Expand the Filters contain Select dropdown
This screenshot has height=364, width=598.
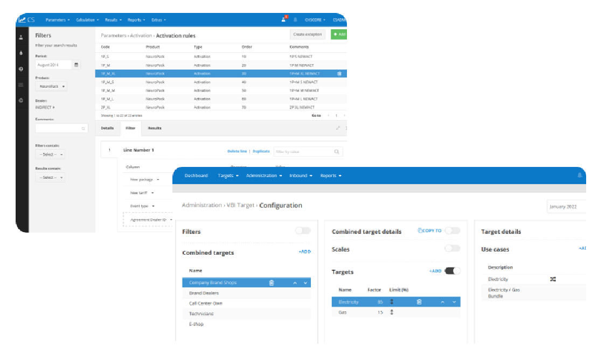coord(50,155)
